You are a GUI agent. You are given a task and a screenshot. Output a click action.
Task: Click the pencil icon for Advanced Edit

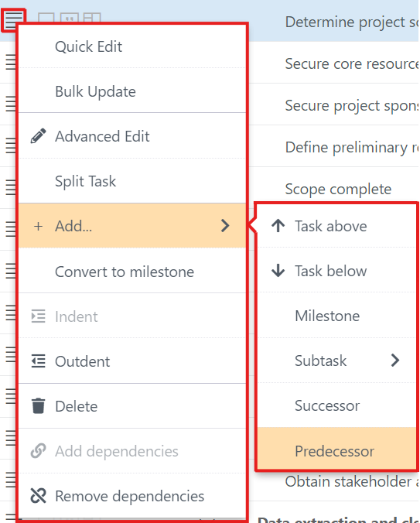point(39,136)
